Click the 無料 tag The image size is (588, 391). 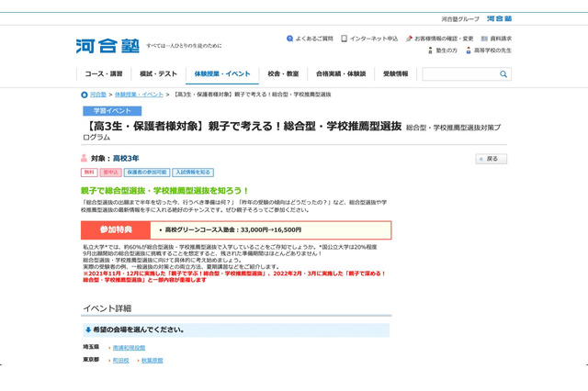pos(89,173)
